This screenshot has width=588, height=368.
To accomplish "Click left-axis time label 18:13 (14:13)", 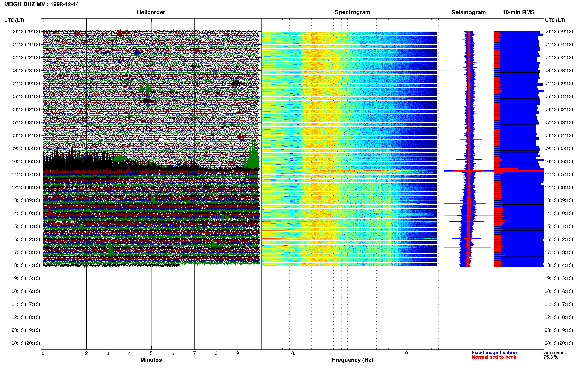I will click(26, 265).
